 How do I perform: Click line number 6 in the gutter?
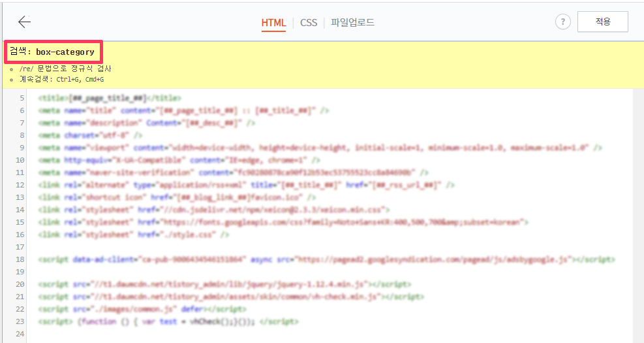pyautogui.click(x=22, y=110)
